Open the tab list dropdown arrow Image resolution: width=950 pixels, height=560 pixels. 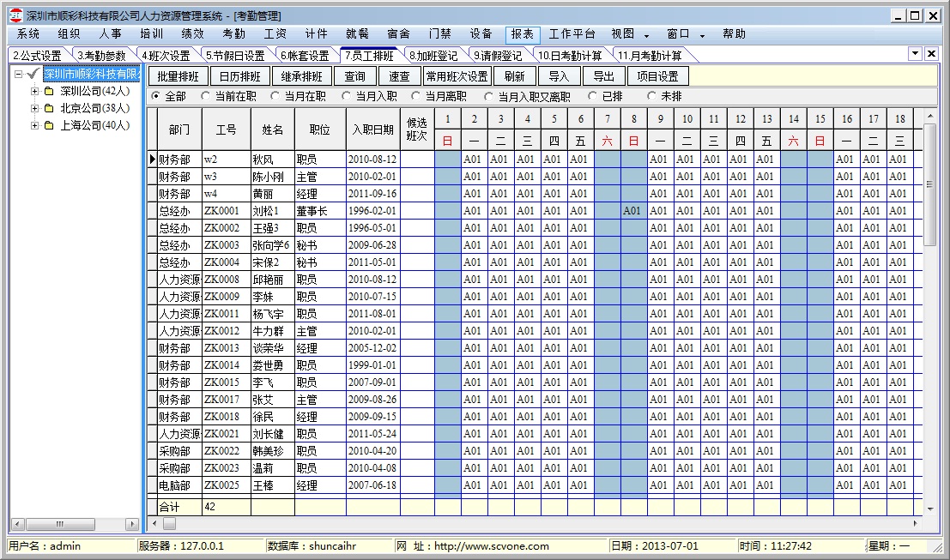915,54
